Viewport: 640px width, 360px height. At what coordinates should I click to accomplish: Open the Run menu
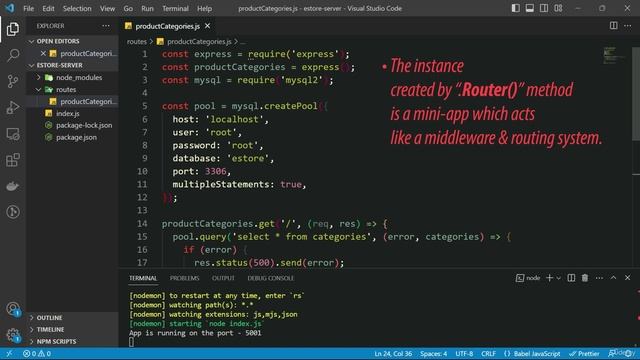coord(147,8)
